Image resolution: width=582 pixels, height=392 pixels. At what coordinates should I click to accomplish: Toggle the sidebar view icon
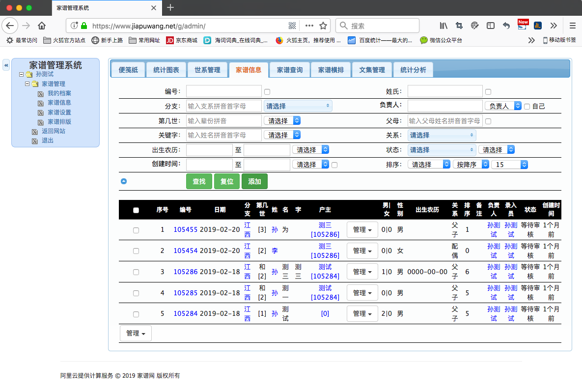491,26
